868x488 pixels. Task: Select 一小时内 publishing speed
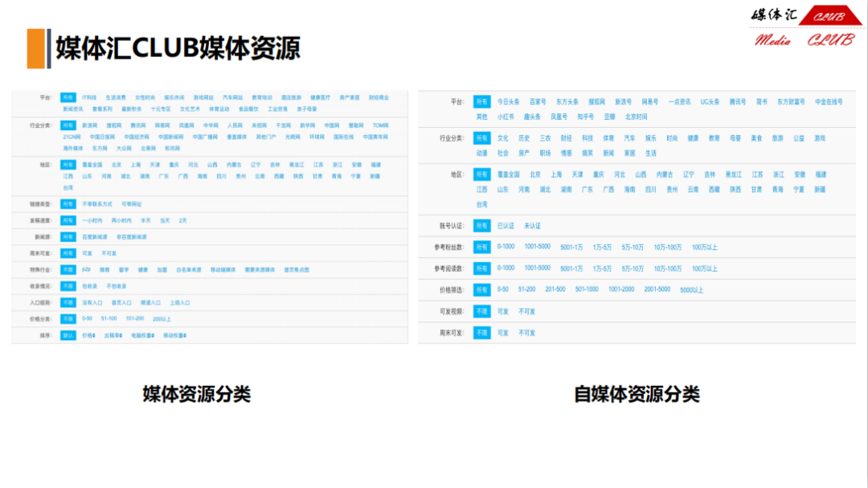click(92, 220)
